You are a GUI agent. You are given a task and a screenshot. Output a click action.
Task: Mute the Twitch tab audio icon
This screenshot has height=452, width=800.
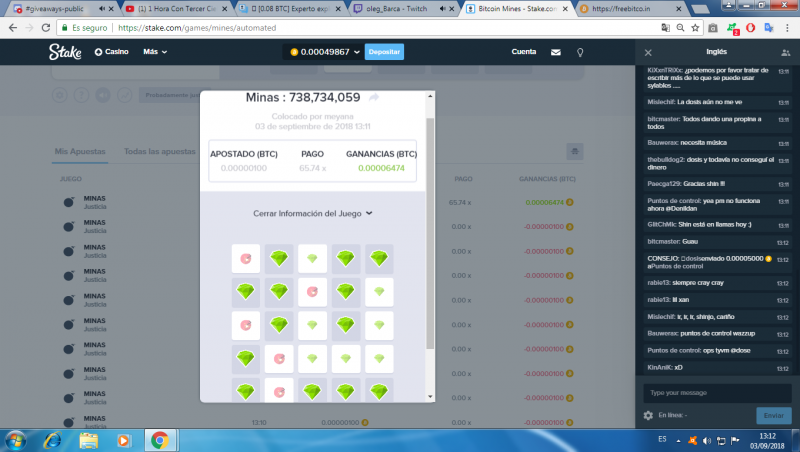(442, 9)
